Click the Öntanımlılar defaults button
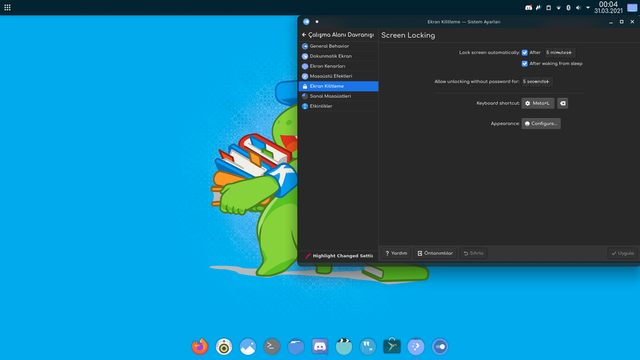Screen dimensions: 640x360 [435, 253]
